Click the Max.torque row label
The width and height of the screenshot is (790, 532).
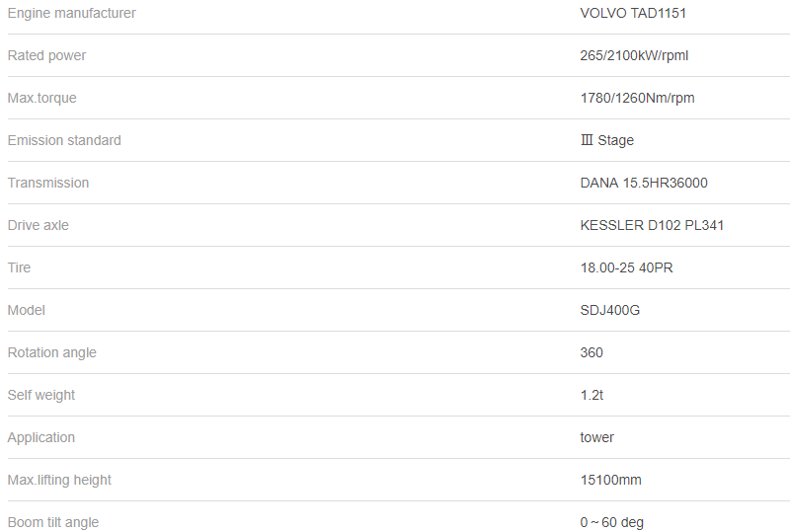(41, 98)
